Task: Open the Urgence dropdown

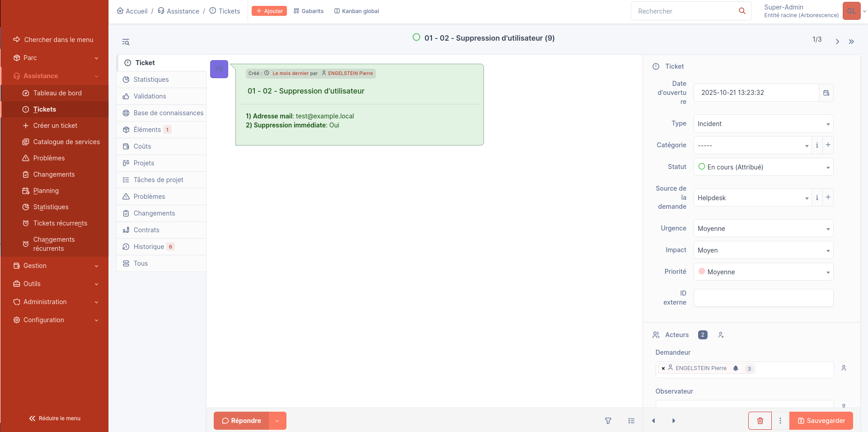Action: [763, 229]
